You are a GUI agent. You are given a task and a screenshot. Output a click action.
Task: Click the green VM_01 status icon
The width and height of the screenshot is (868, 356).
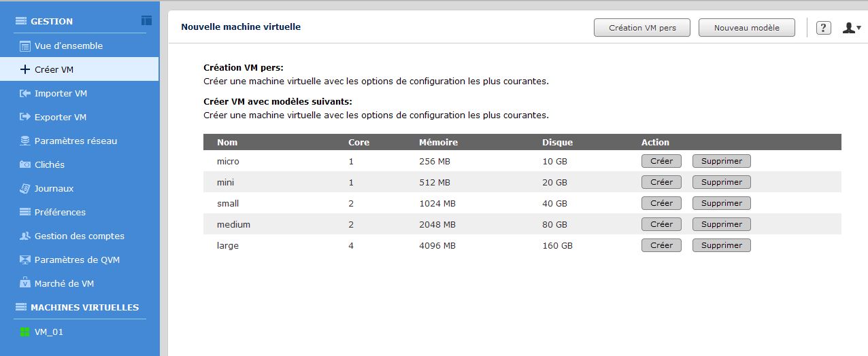click(25, 332)
